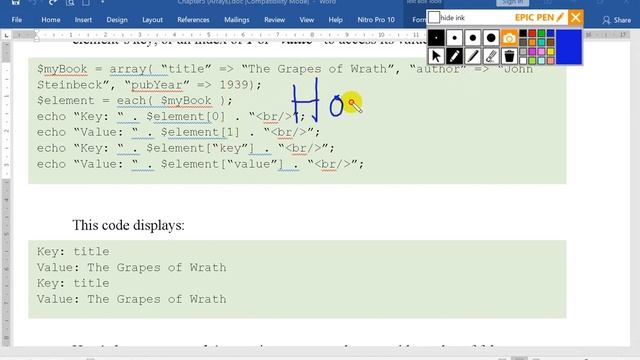Switch to the cursor arrow tool in Epic Pen
The height and width of the screenshot is (360, 640).
(x=436, y=56)
